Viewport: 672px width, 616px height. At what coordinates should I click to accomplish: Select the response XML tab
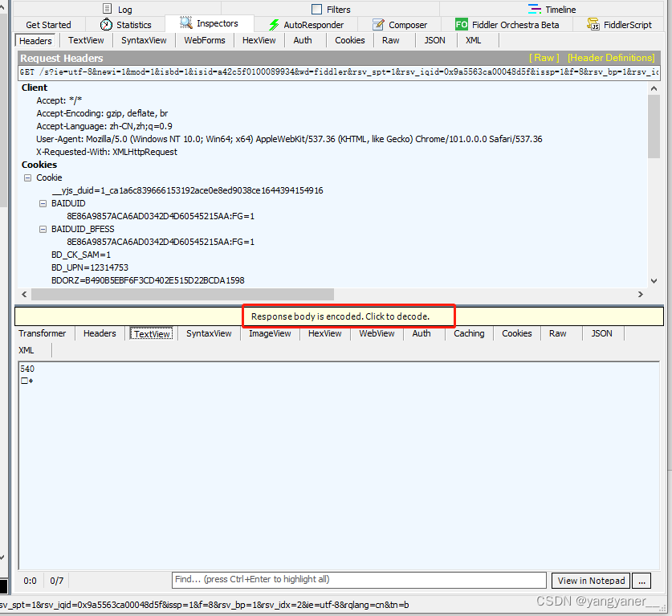[26, 350]
